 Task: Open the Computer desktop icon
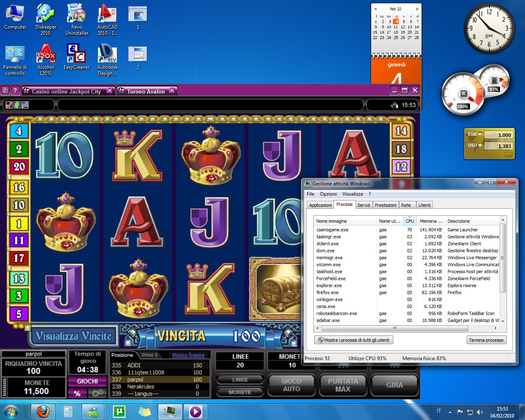point(15,17)
